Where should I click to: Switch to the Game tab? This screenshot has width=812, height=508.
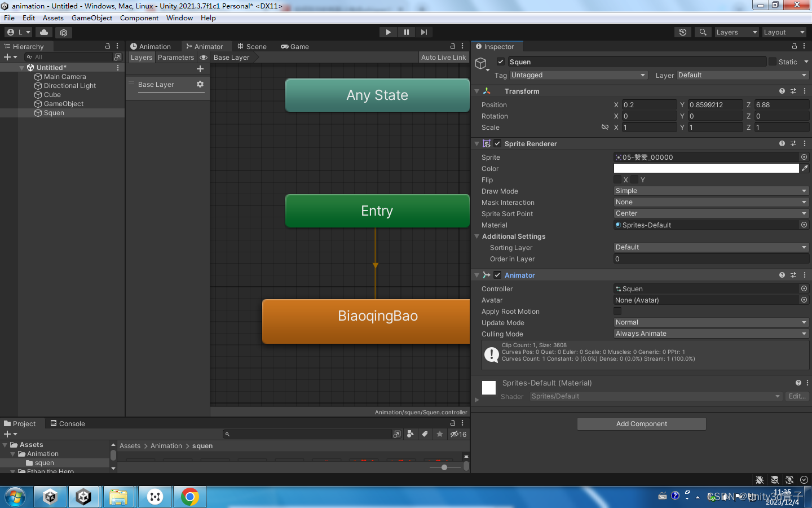[295, 46]
